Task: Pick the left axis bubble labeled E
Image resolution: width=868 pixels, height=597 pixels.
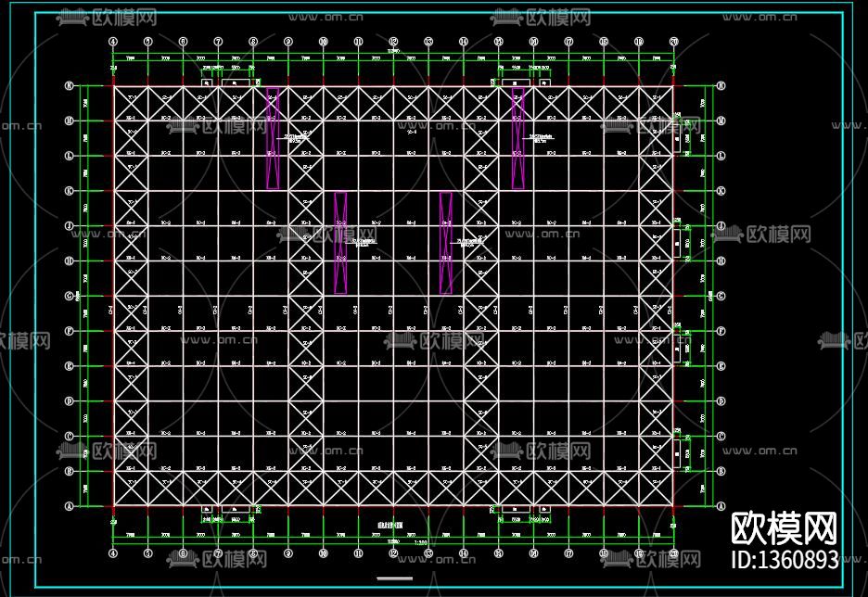Action: pyautogui.click(x=70, y=366)
